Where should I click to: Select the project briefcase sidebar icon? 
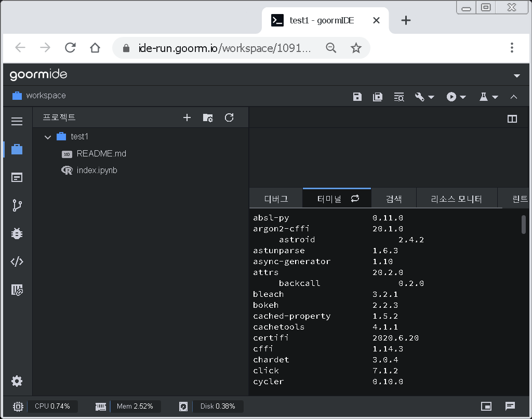click(x=17, y=149)
